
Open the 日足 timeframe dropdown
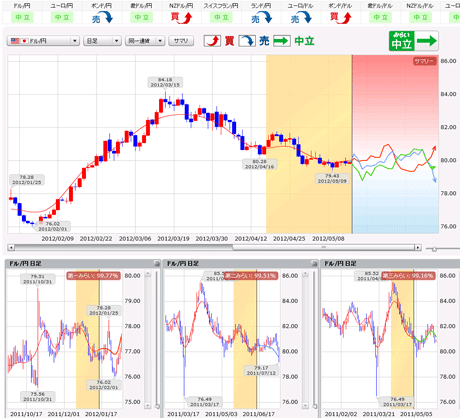tap(102, 41)
